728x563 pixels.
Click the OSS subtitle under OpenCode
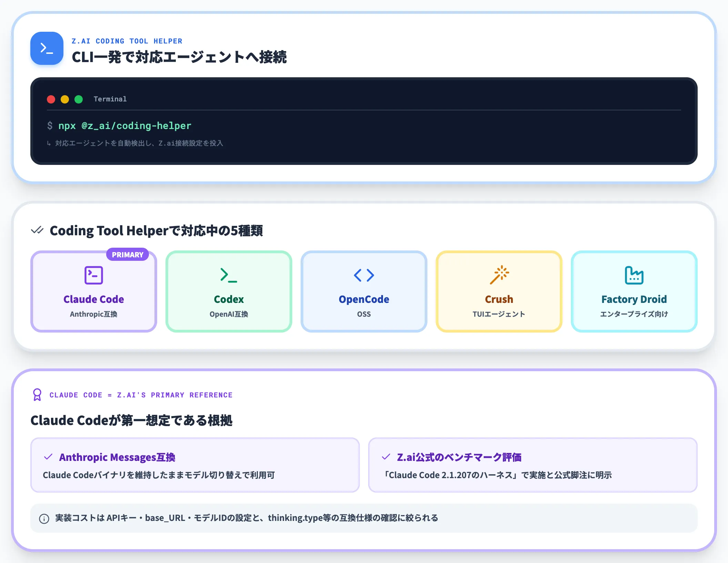tap(364, 314)
